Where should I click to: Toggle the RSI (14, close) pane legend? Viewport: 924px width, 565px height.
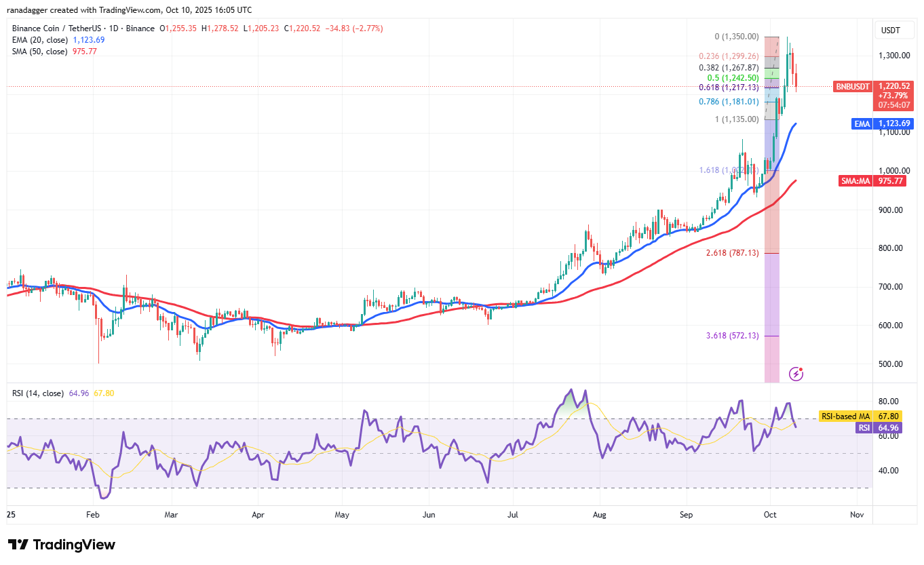tap(38, 393)
